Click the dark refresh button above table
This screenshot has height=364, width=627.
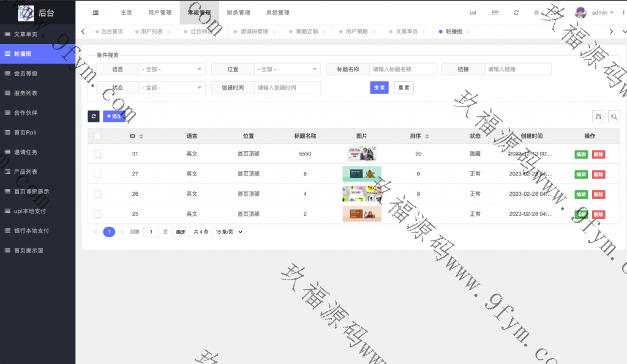point(94,116)
